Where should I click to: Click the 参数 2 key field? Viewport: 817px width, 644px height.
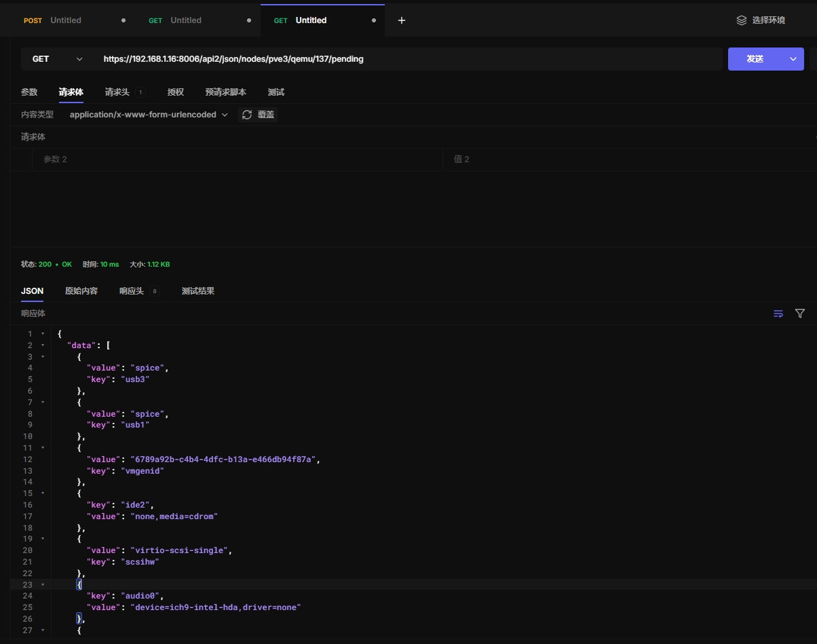[237, 159]
